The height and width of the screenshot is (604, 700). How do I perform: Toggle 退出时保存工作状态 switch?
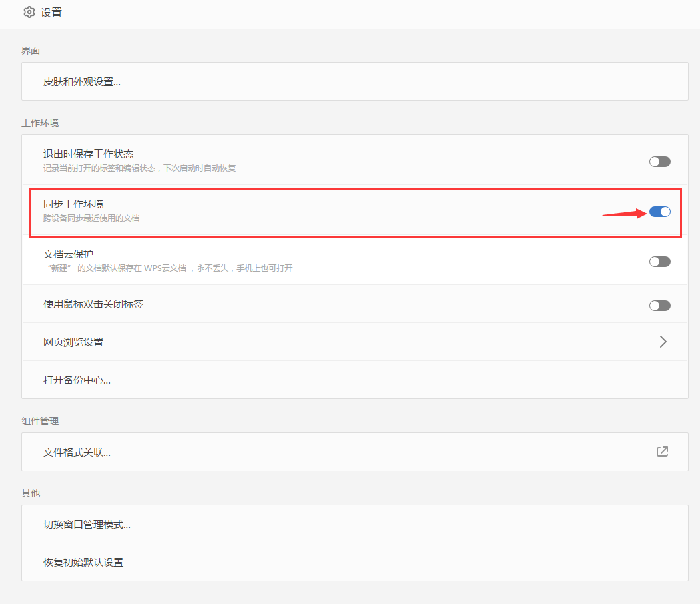(660, 161)
